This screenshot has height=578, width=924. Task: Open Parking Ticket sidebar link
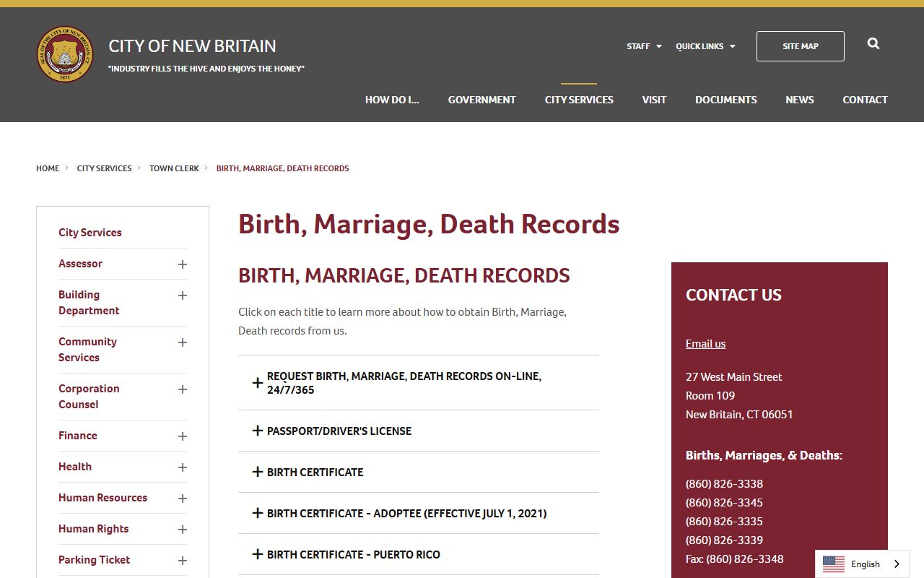(95, 560)
